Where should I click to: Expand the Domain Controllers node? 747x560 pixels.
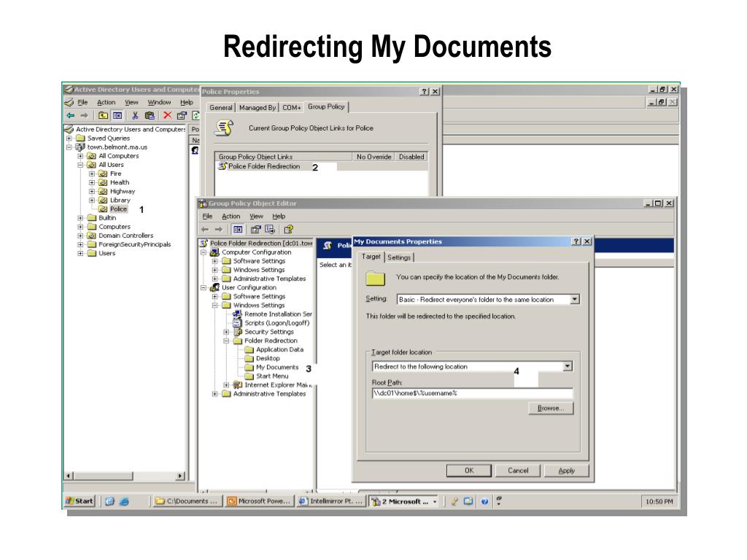tap(80, 236)
